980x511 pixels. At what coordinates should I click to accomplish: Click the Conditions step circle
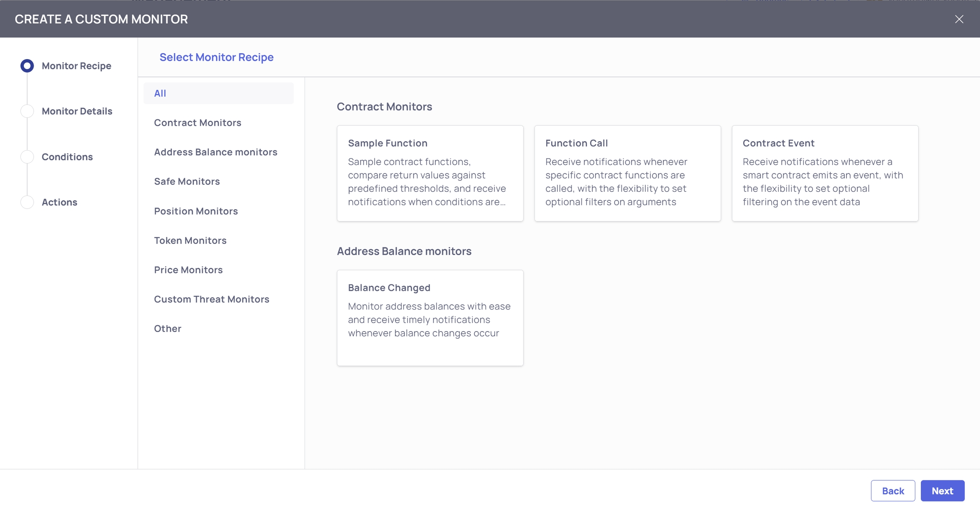point(27,157)
